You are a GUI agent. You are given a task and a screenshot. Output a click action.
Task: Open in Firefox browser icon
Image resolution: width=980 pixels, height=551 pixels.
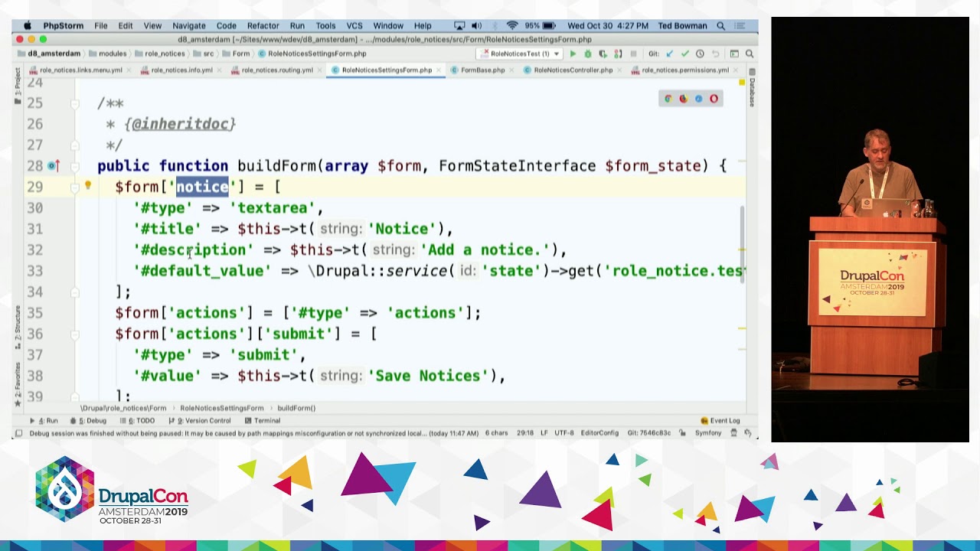coord(684,99)
